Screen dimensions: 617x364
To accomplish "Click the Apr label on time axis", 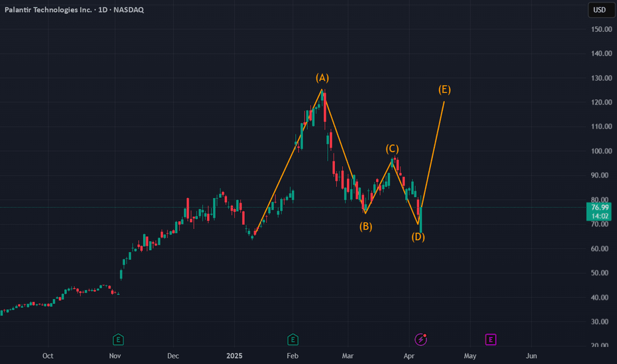I will point(409,356).
